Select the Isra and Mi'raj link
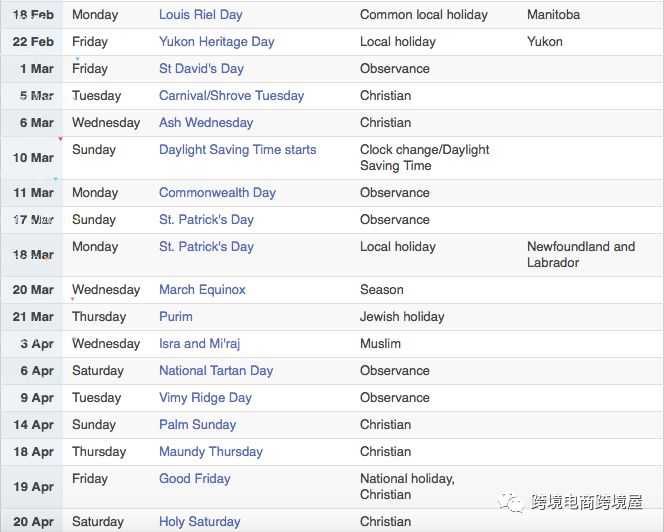The image size is (664, 532). [x=199, y=344]
